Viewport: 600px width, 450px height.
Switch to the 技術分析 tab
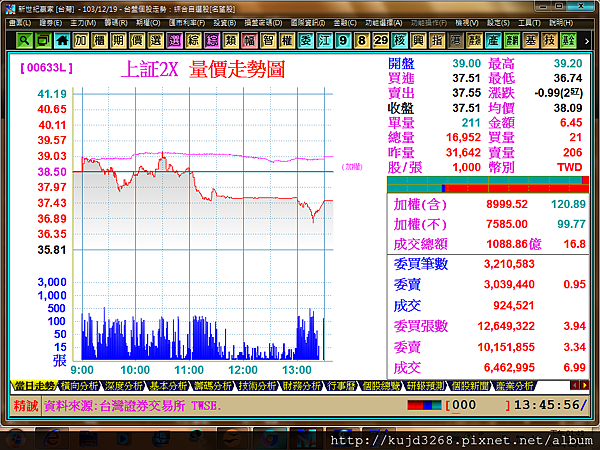coord(257,386)
